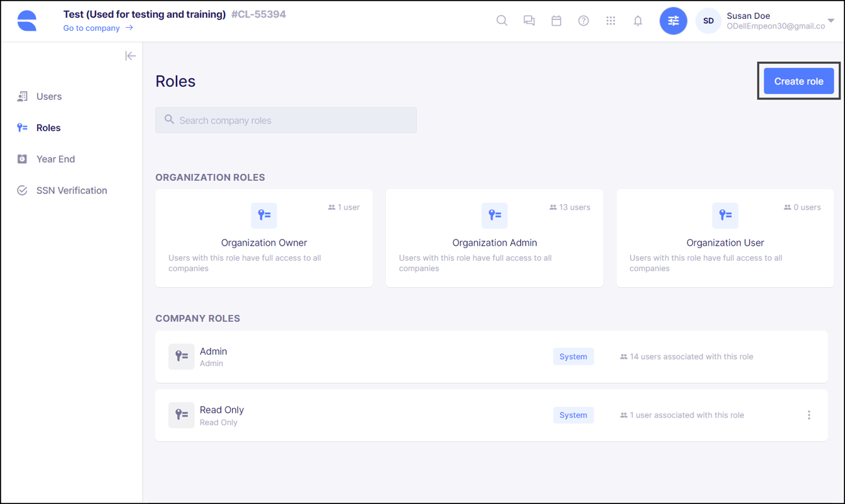Click the SD avatar for Susan Doe

[708, 20]
